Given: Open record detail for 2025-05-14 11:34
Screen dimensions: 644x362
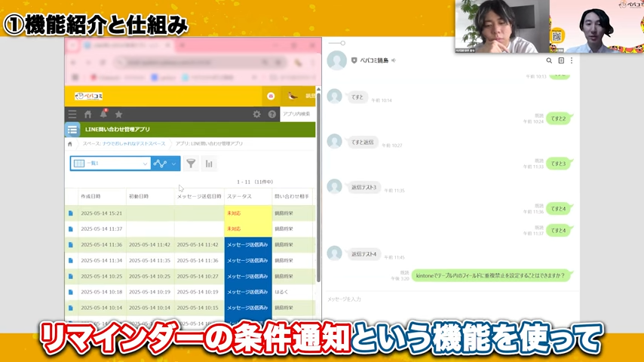Looking at the screenshot, I should [x=71, y=260].
